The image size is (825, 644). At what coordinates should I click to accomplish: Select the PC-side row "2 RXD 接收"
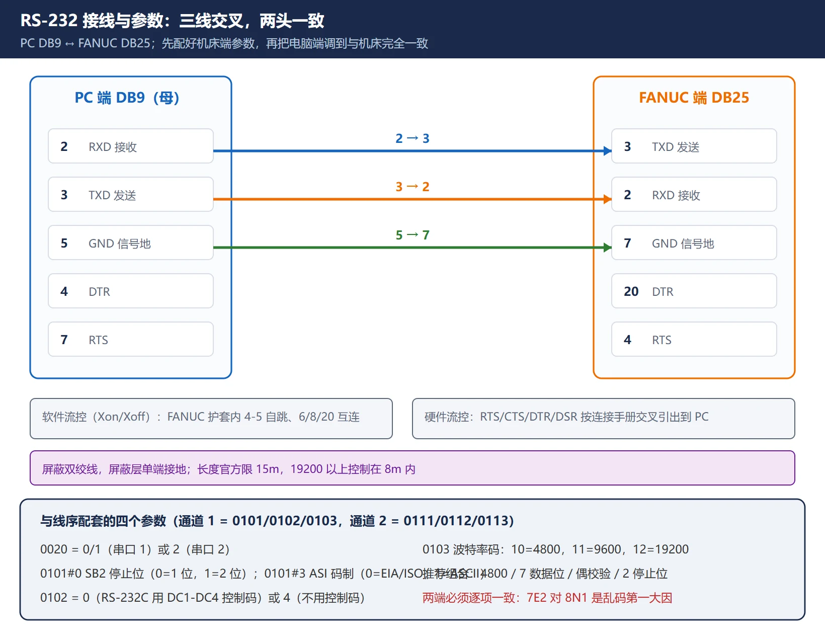pyautogui.click(x=131, y=146)
